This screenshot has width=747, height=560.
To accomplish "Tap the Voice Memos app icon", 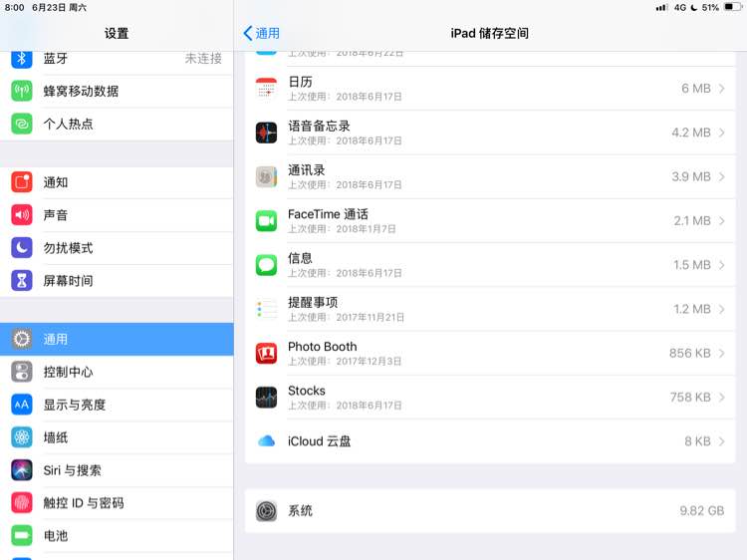I will click(x=266, y=133).
